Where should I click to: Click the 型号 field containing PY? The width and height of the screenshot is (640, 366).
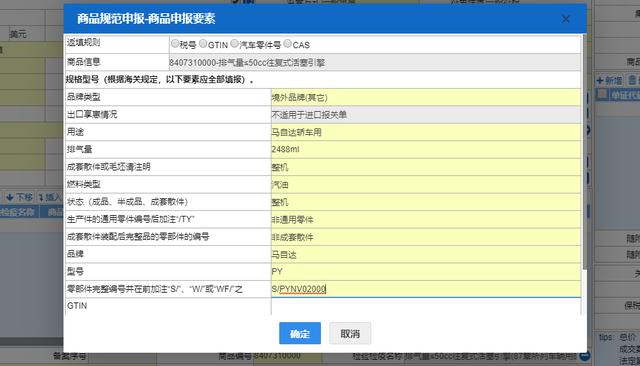426,272
